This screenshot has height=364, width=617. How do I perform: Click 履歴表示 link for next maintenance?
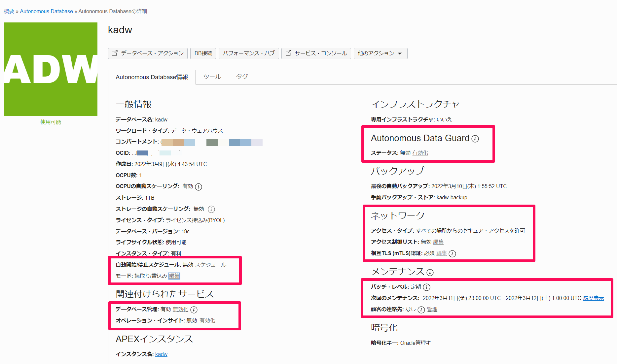point(594,298)
